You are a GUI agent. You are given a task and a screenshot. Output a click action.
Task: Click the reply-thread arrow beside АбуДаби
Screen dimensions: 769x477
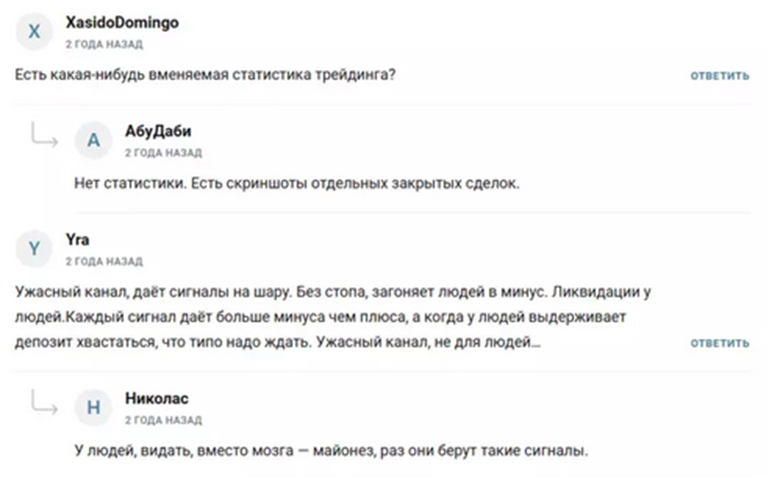[x=44, y=137]
